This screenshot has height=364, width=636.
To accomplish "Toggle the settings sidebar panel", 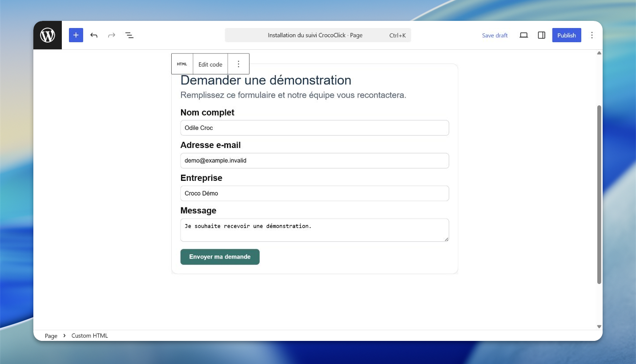I will tap(542, 35).
